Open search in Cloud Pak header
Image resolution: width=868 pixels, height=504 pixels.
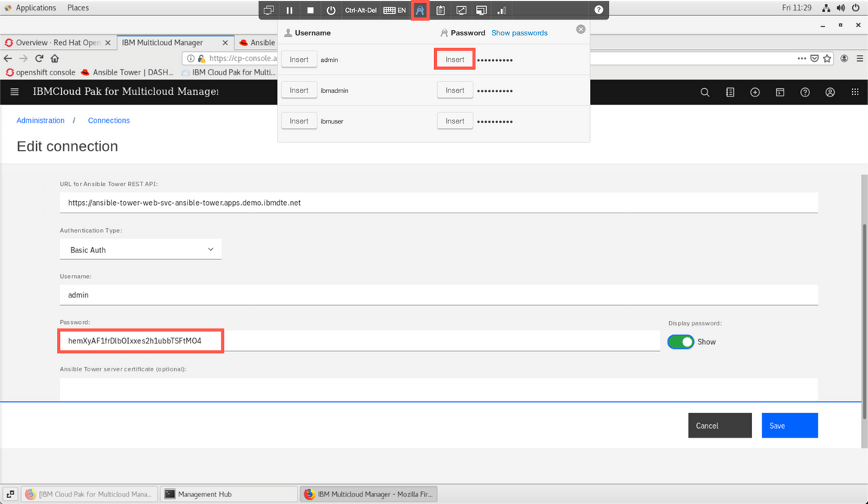pyautogui.click(x=704, y=93)
